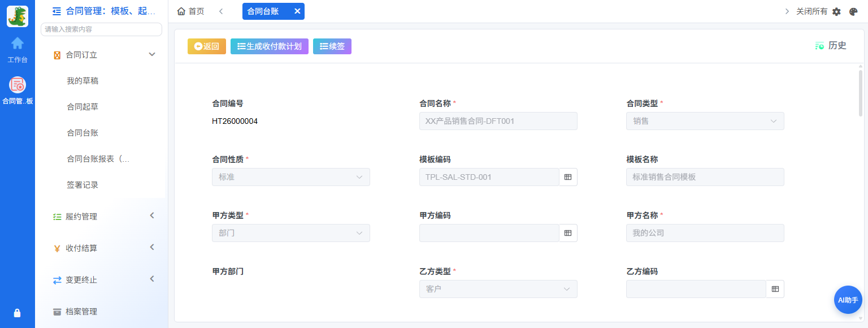Open 合同起草 menu item

(x=83, y=107)
